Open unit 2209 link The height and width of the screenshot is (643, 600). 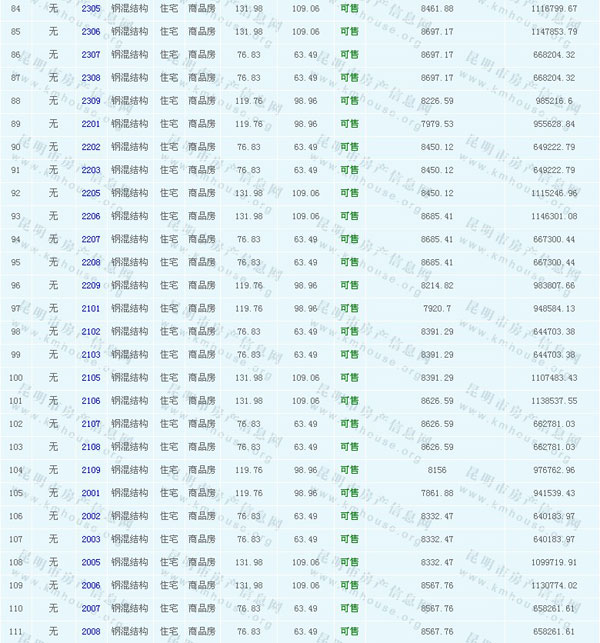tap(90, 285)
